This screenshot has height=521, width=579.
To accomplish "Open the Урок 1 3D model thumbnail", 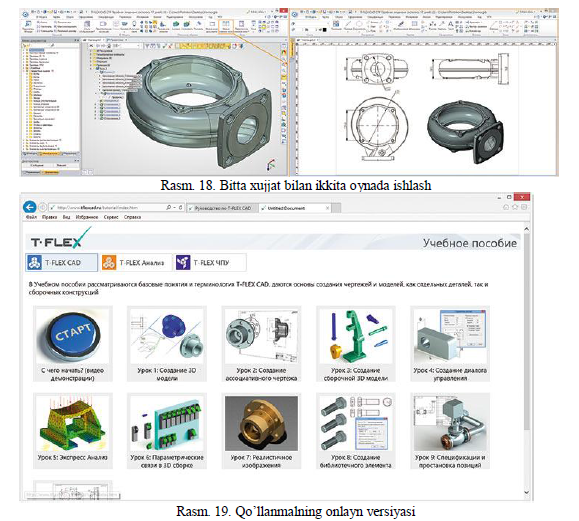I will pos(167,336).
